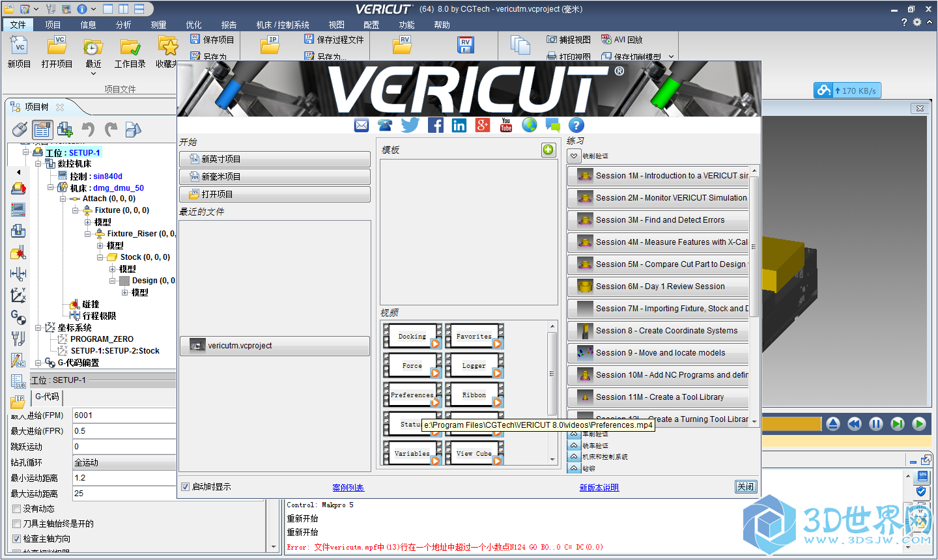
Task: Toggle the 检查主轴方向 checkbox
Action: [x=17, y=539]
